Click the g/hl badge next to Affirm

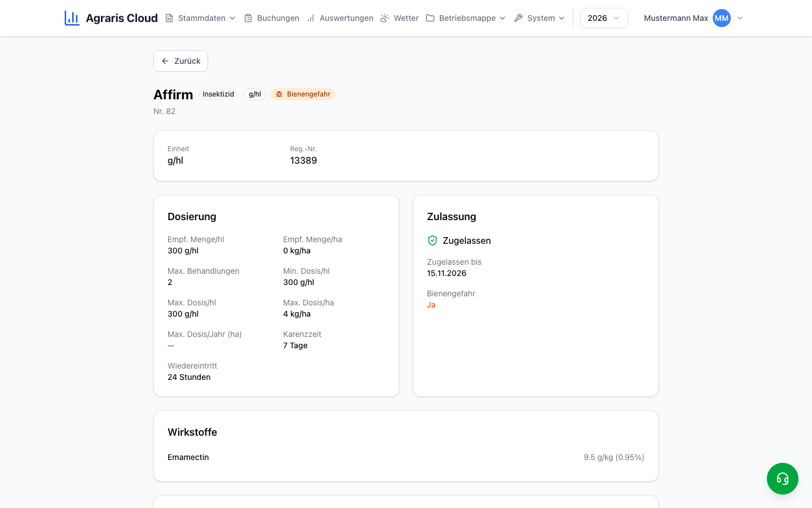click(255, 94)
